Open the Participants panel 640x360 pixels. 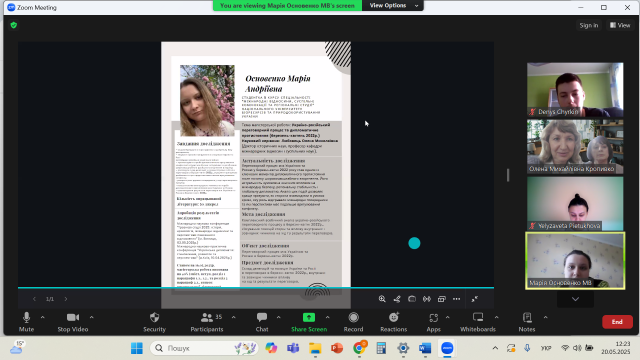(x=207, y=322)
